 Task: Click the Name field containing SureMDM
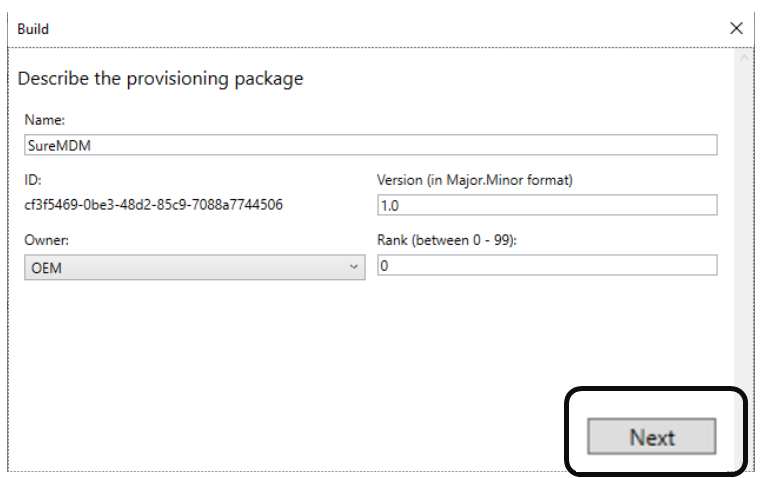click(371, 145)
